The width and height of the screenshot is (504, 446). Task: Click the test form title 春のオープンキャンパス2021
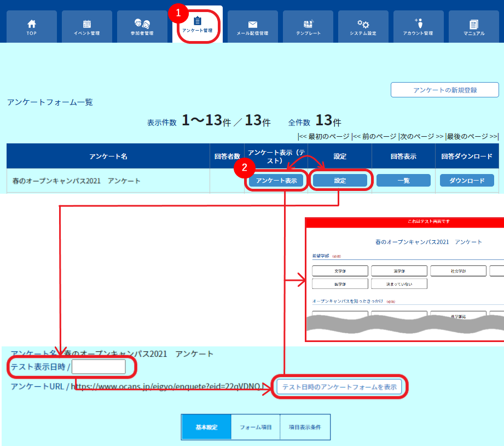(428, 242)
